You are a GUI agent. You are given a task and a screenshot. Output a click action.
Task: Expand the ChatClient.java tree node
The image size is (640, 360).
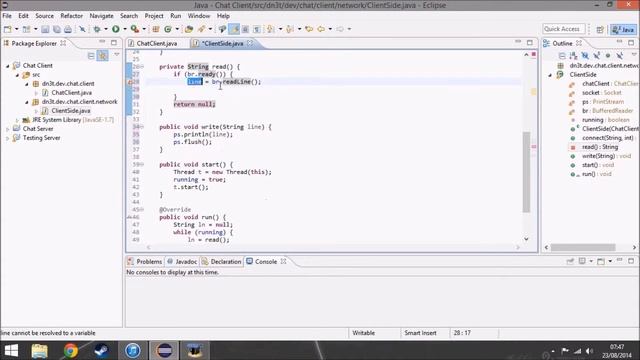tap(36, 93)
